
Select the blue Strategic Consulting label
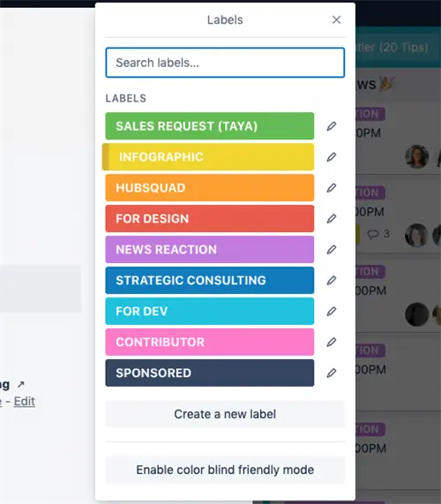tap(210, 281)
